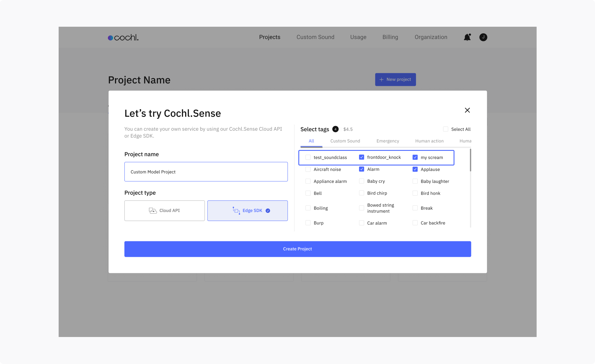Switch to the All tags tab
The height and width of the screenshot is (364, 595).
[311, 141]
